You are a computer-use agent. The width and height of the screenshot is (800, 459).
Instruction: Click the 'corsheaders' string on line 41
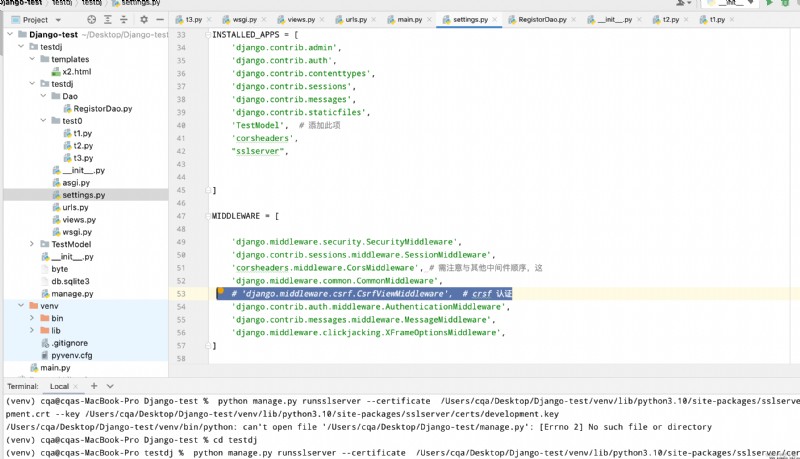coord(263,138)
